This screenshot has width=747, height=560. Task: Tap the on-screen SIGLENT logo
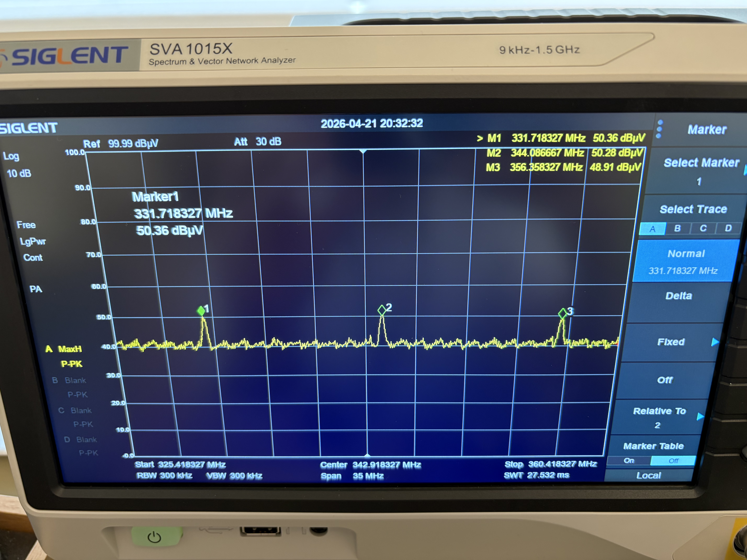[28, 128]
